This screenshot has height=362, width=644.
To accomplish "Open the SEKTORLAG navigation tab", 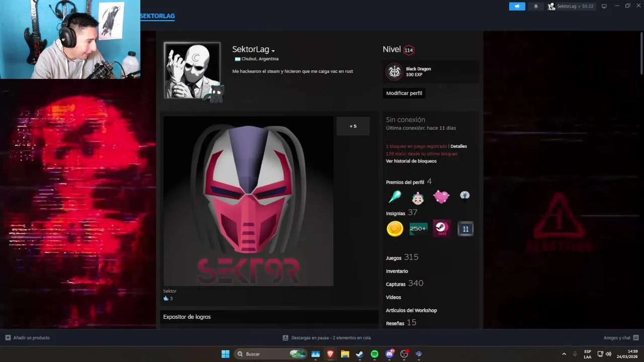I will tap(157, 16).
